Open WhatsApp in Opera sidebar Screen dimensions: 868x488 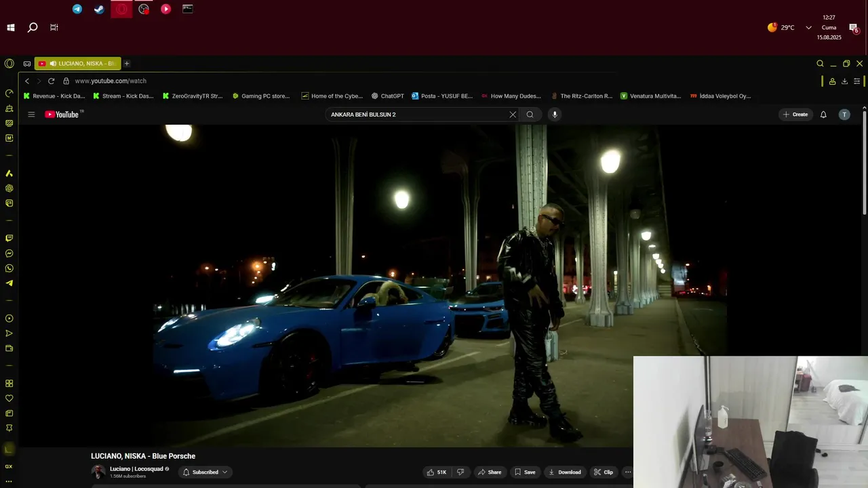[9, 268]
